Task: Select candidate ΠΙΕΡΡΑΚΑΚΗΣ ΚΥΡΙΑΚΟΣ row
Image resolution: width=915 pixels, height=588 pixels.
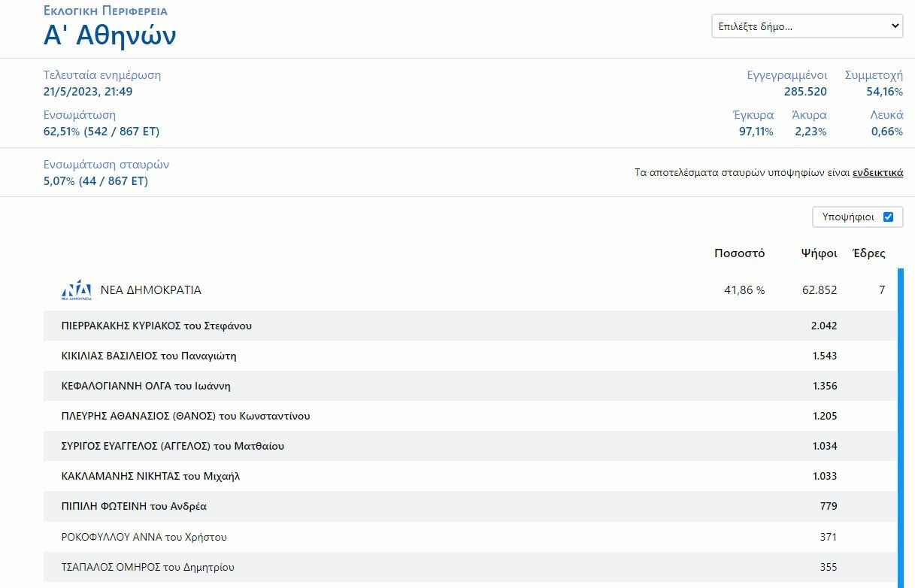Action: pos(156,326)
